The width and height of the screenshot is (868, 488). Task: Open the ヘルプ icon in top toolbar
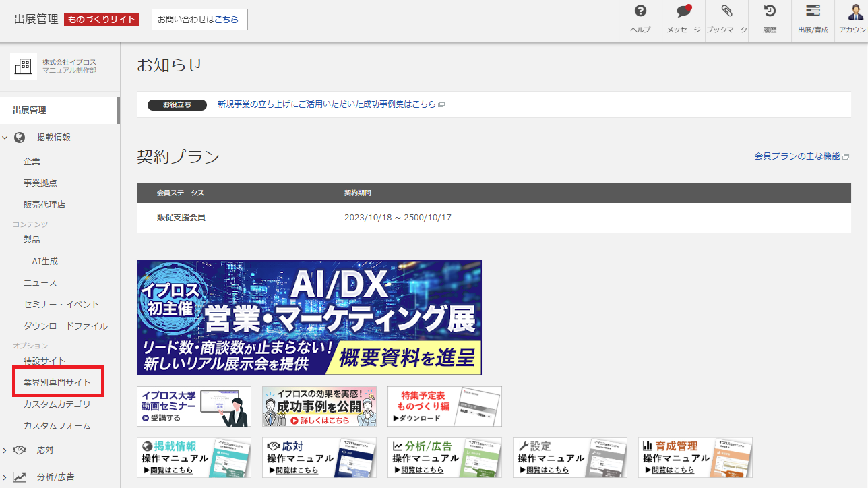click(x=640, y=20)
